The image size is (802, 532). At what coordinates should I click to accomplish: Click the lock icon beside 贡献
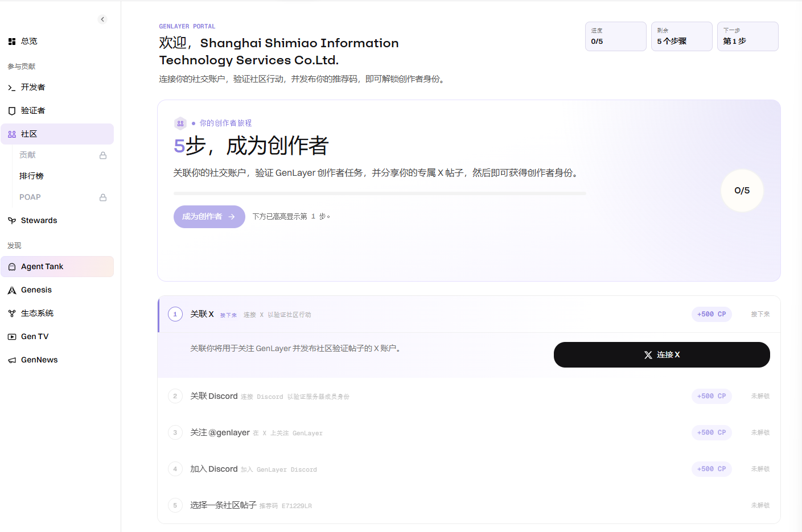click(x=103, y=155)
